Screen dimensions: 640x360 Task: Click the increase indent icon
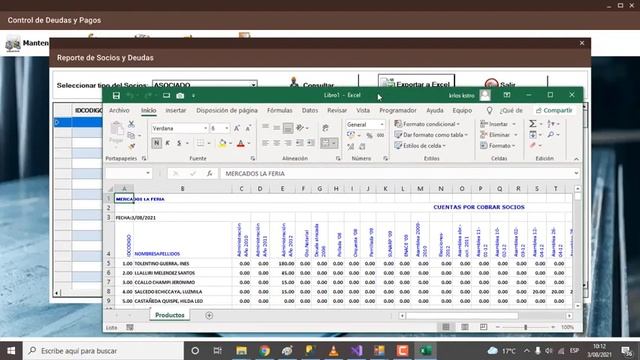[311, 143]
